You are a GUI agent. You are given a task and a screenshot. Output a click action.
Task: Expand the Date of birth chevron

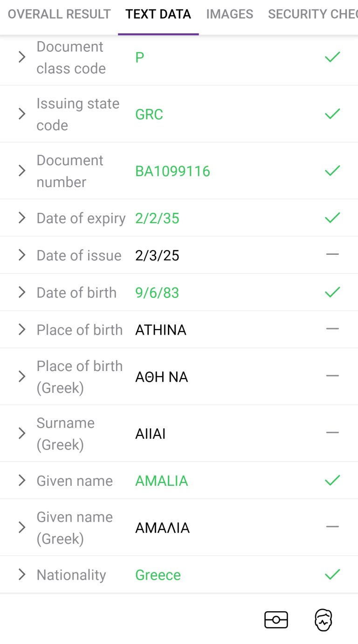tap(22, 292)
